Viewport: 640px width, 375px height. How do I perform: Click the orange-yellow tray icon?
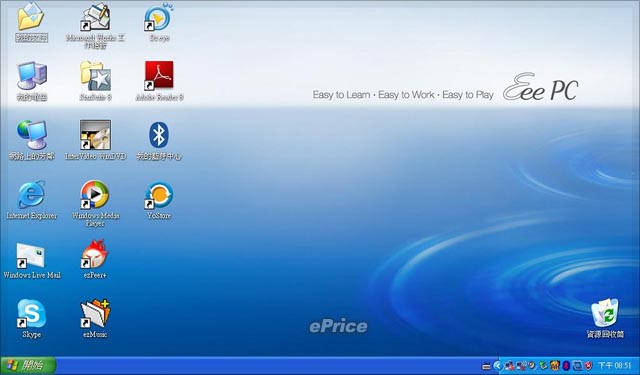click(x=554, y=366)
